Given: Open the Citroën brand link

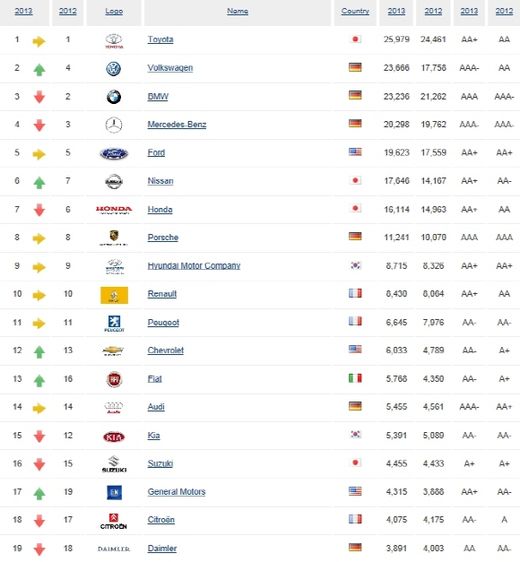Looking at the screenshot, I should pos(161,520).
